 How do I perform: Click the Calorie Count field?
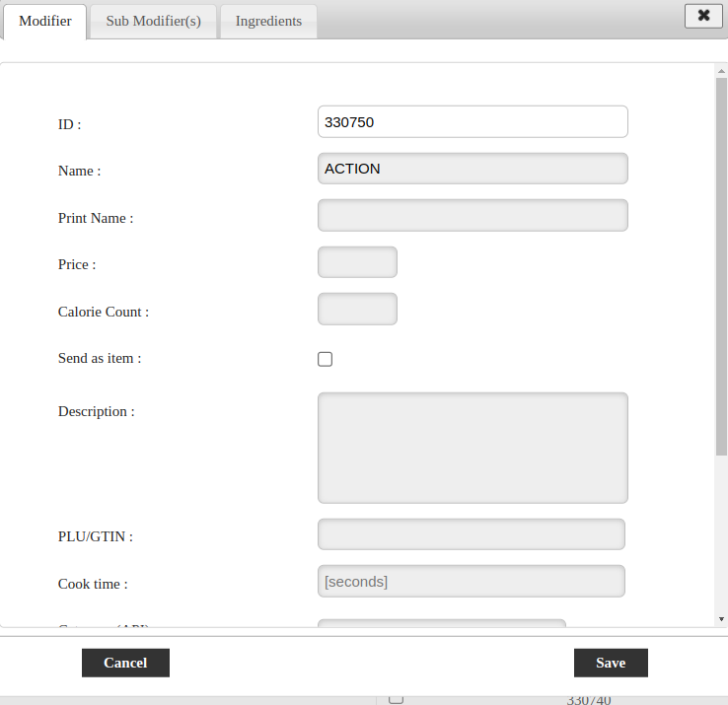[x=357, y=309]
